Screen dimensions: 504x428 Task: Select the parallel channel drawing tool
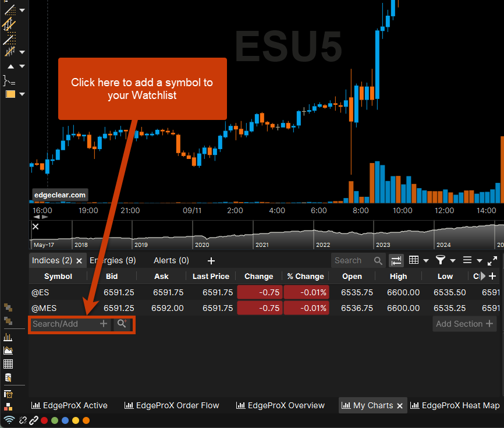coord(9,24)
